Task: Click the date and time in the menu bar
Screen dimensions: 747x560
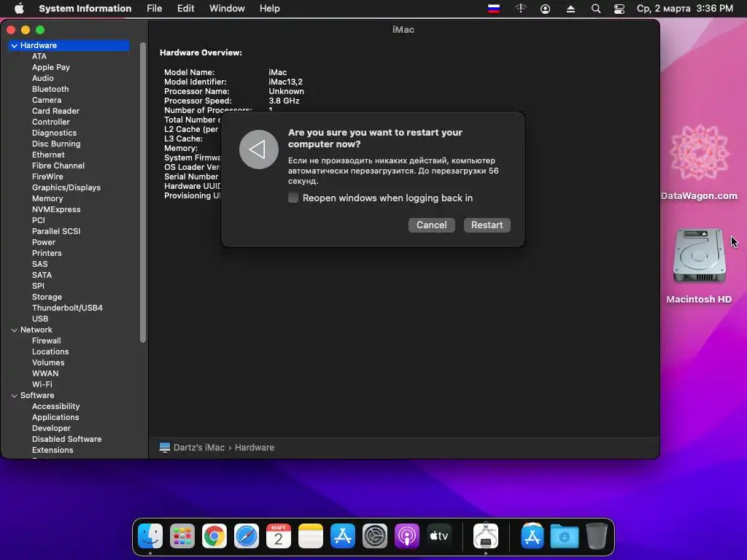Action: [684, 9]
